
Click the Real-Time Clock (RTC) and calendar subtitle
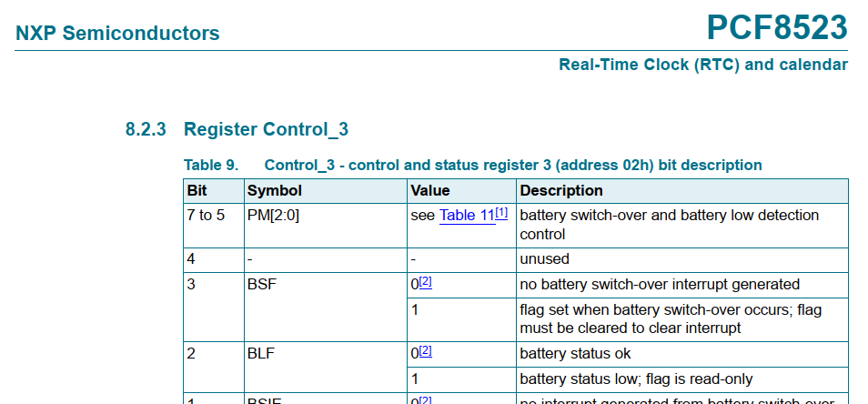pyautogui.click(x=703, y=65)
